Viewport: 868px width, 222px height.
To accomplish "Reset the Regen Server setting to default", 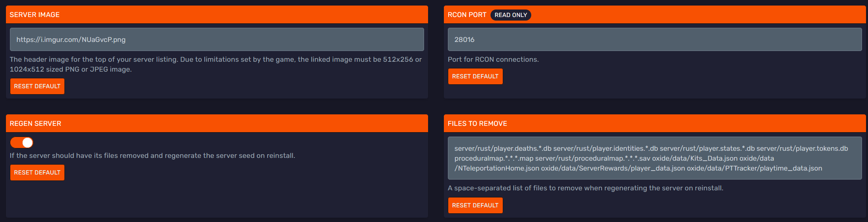I will pyautogui.click(x=37, y=173).
